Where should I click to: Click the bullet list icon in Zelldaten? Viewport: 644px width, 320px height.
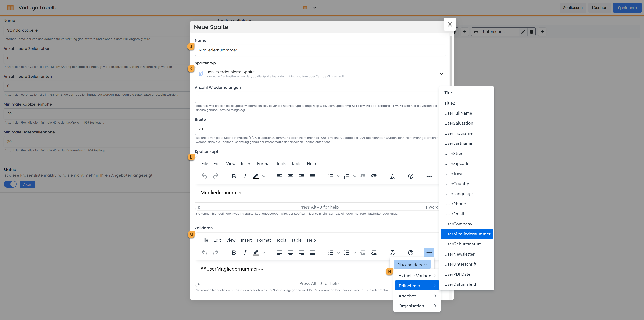[x=331, y=253]
